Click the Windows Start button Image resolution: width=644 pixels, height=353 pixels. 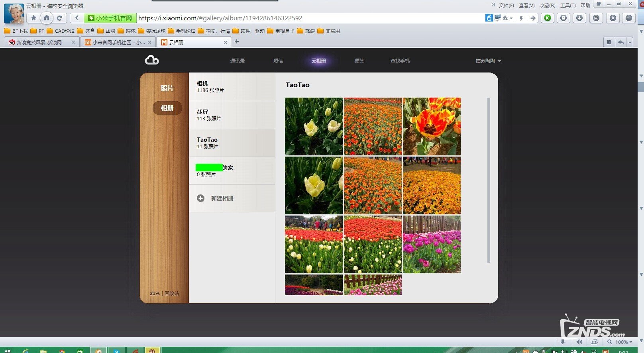tap(7, 351)
